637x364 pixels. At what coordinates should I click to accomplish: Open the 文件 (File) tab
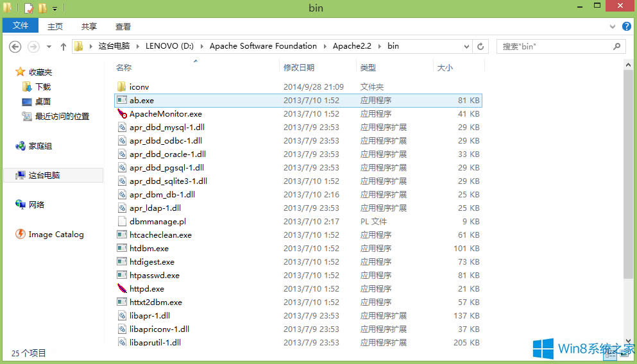pos(21,26)
